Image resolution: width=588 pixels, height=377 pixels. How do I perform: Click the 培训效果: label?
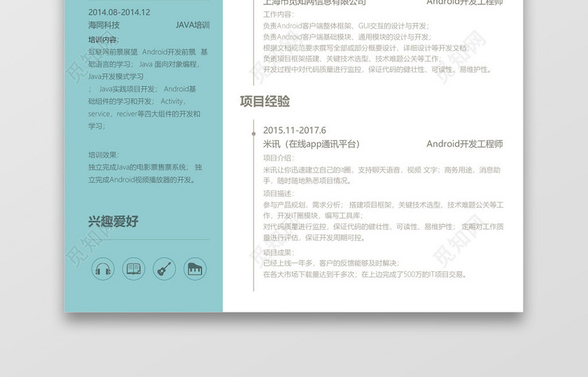coord(104,155)
